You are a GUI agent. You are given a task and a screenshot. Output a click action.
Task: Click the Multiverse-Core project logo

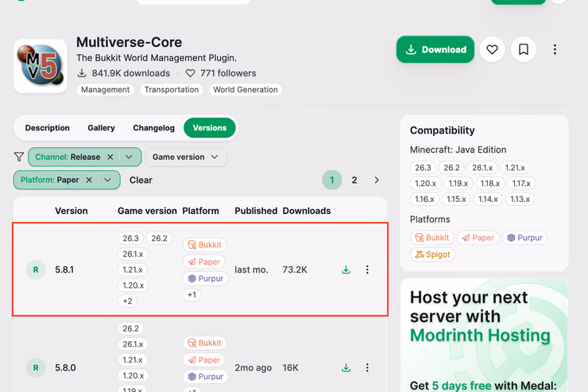(41, 66)
